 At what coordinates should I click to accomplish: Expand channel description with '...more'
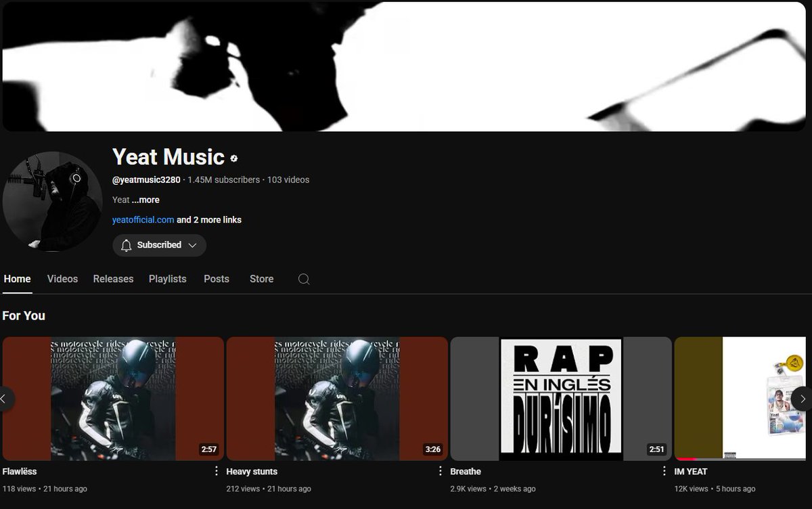pos(145,200)
